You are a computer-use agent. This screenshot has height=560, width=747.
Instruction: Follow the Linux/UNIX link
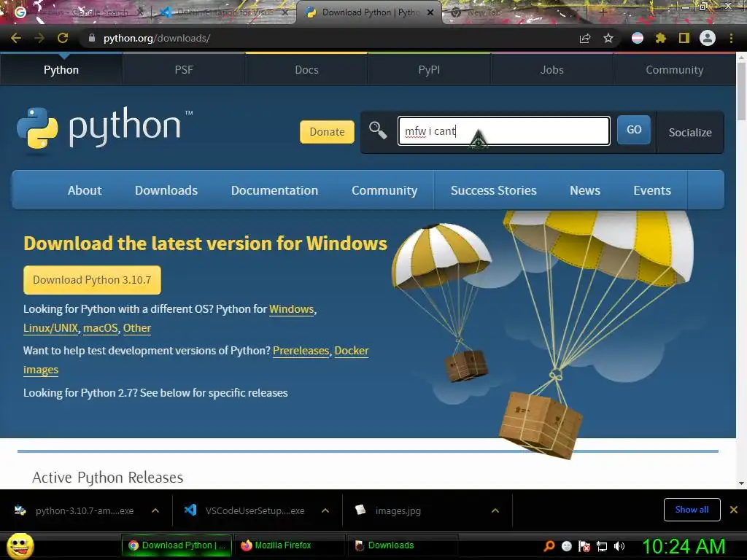click(50, 328)
